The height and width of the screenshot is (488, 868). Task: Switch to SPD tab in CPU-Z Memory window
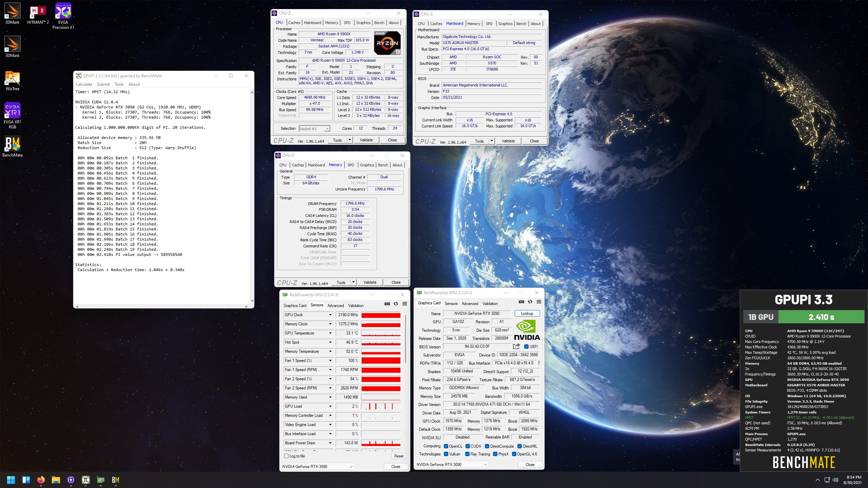click(x=351, y=165)
